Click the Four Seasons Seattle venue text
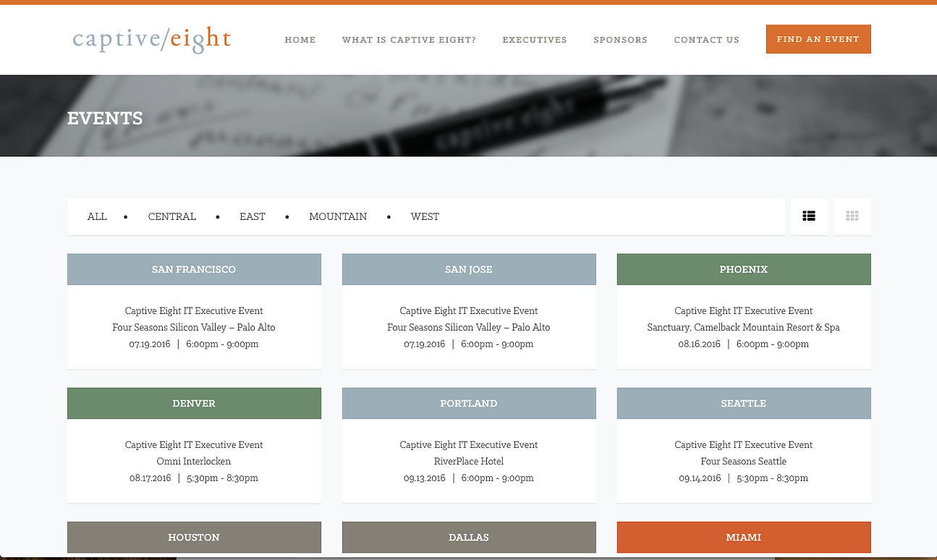 (744, 461)
